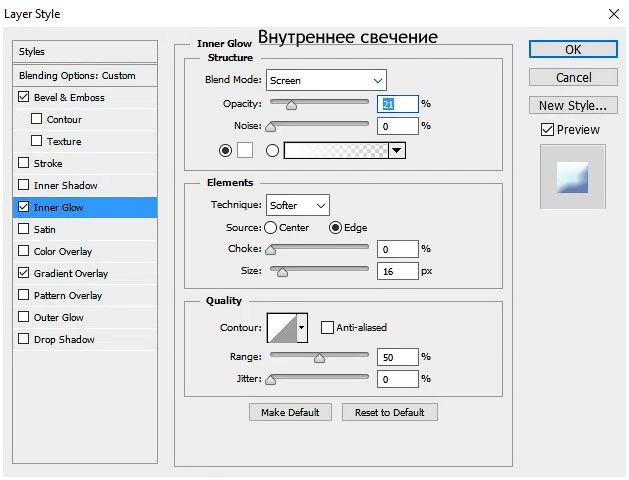Enable the Color Overlay checkbox
Image resolution: width=629 pixels, height=480 pixels.
click(x=24, y=251)
